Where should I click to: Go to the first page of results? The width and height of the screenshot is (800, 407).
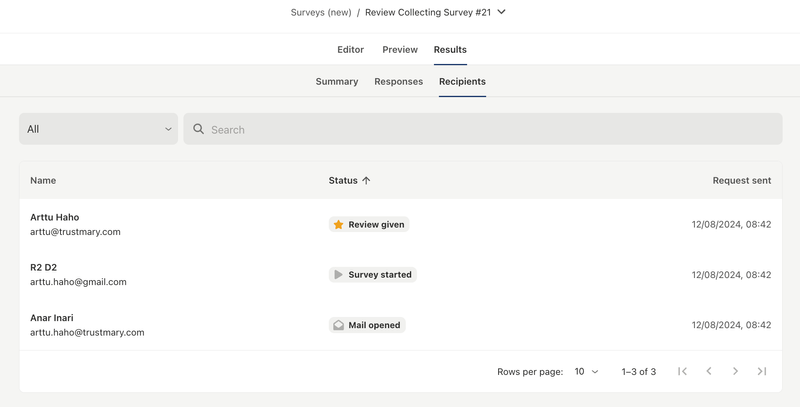[682, 371]
